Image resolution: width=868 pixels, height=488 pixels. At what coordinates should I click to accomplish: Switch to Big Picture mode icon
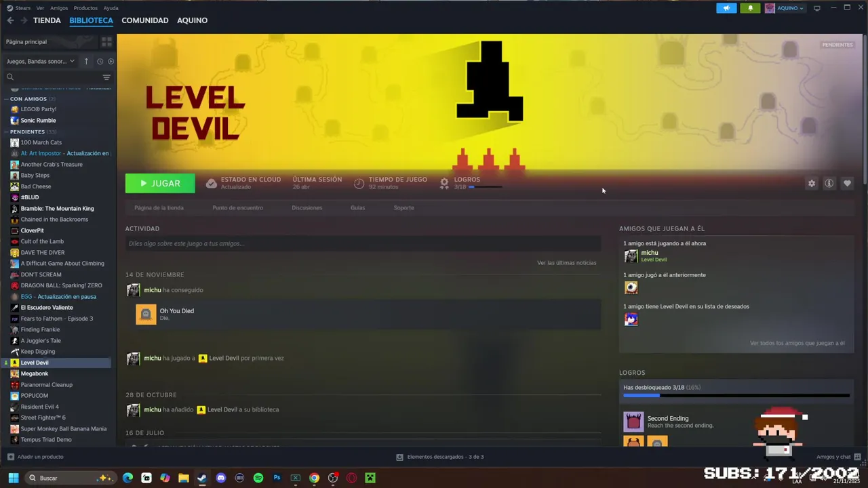(817, 8)
